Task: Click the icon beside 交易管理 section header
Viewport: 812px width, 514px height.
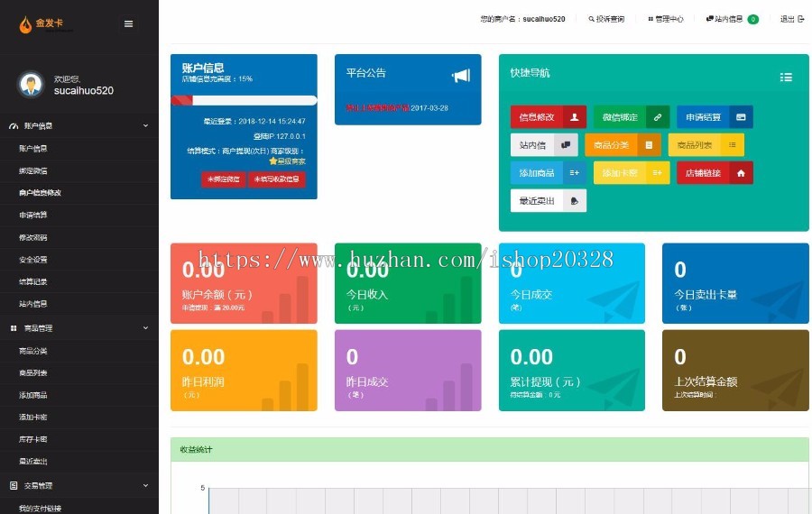Action: click(x=14, y=485)
